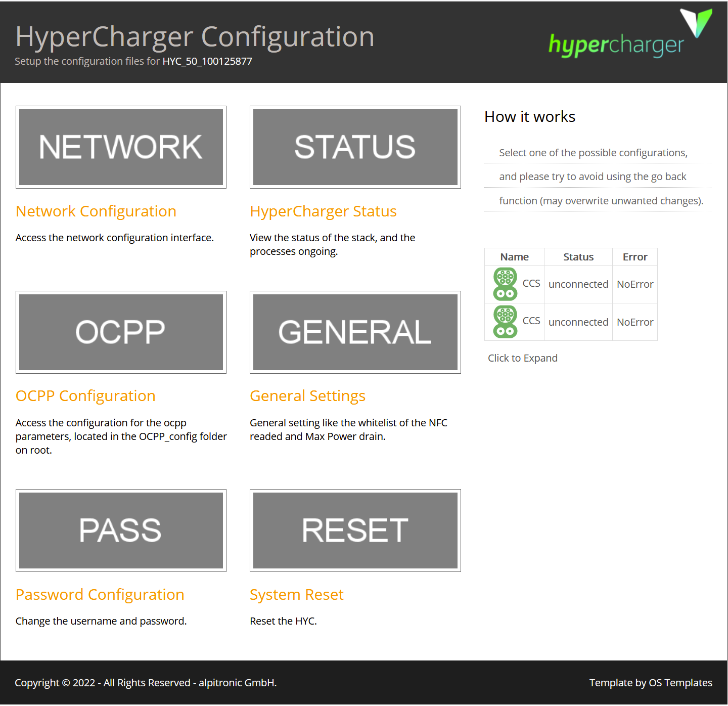Open the GENERAL tile image
Viewport: 728px width, 706px height.
(x=355, y=332)
